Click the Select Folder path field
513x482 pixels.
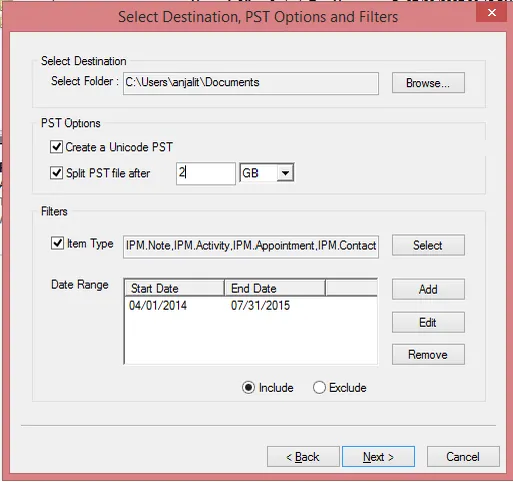[x=251, y=83]
